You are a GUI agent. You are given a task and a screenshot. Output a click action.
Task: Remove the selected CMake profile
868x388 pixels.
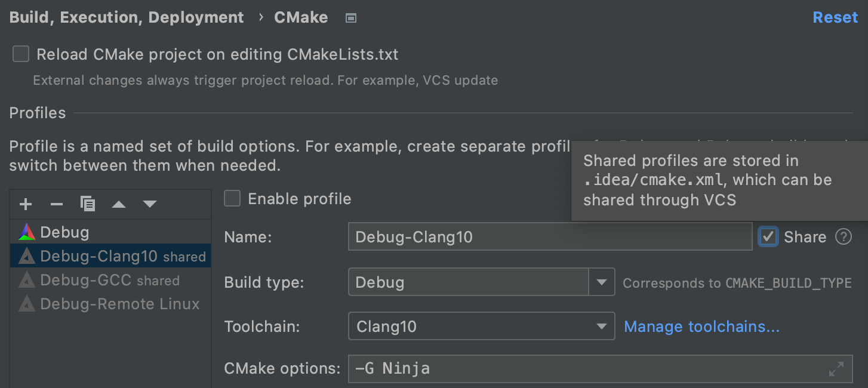pos(57,205)
